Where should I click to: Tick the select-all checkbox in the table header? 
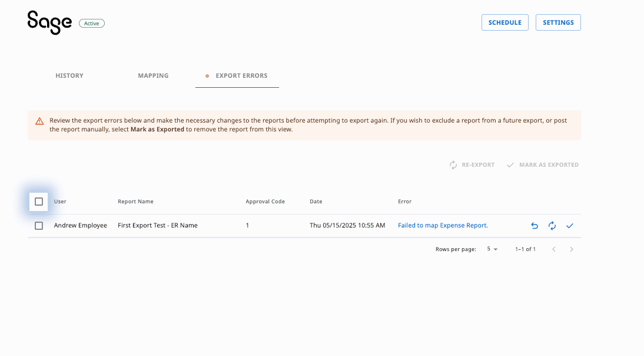click(39, 202)
